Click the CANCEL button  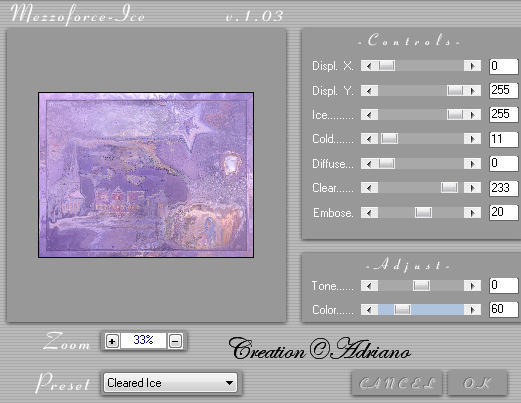(397, 383)
